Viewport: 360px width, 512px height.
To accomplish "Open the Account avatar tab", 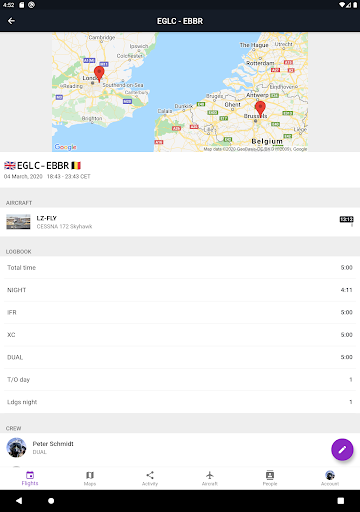I will (330, 479).
